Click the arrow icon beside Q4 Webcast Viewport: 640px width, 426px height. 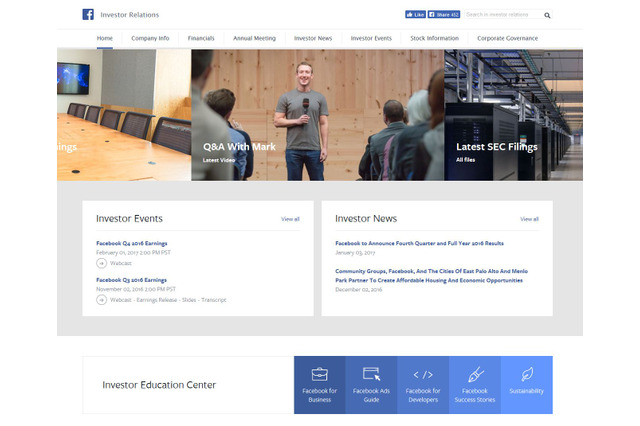tap(102, 263)
